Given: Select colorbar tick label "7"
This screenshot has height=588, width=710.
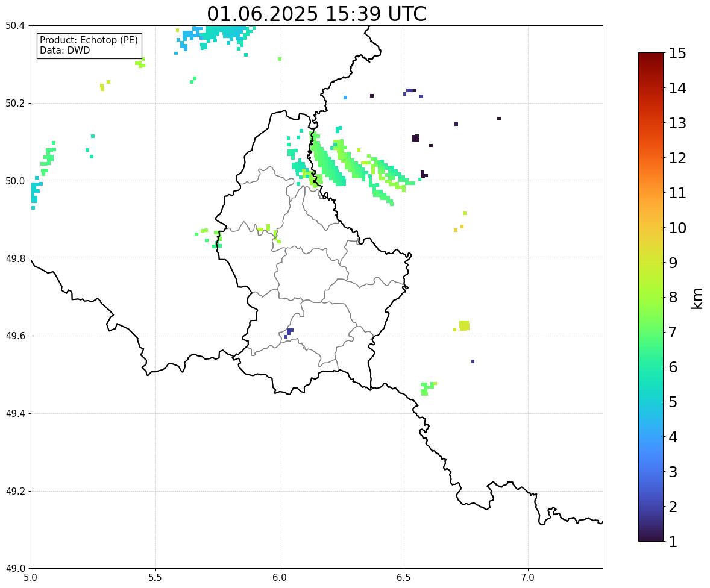Looking at the screenshot, I should click(x=673, y=332).
